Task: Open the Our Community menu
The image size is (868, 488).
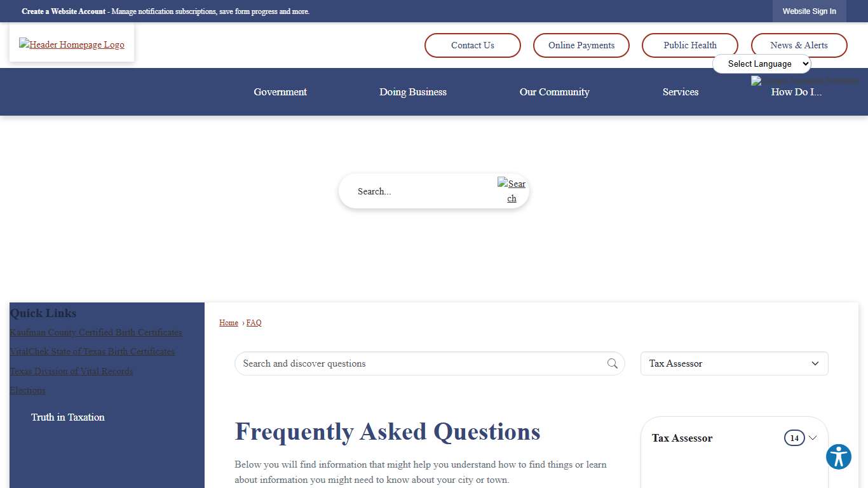Action: tap(554, 91)
